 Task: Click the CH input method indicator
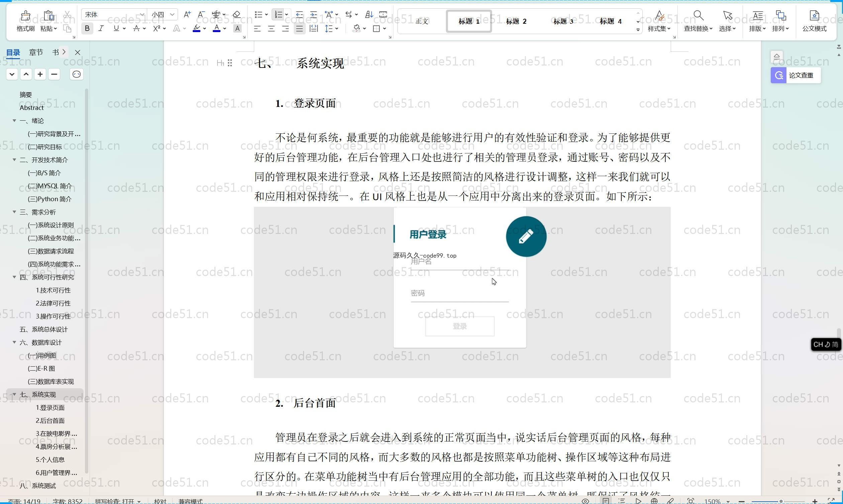[826, 344]
